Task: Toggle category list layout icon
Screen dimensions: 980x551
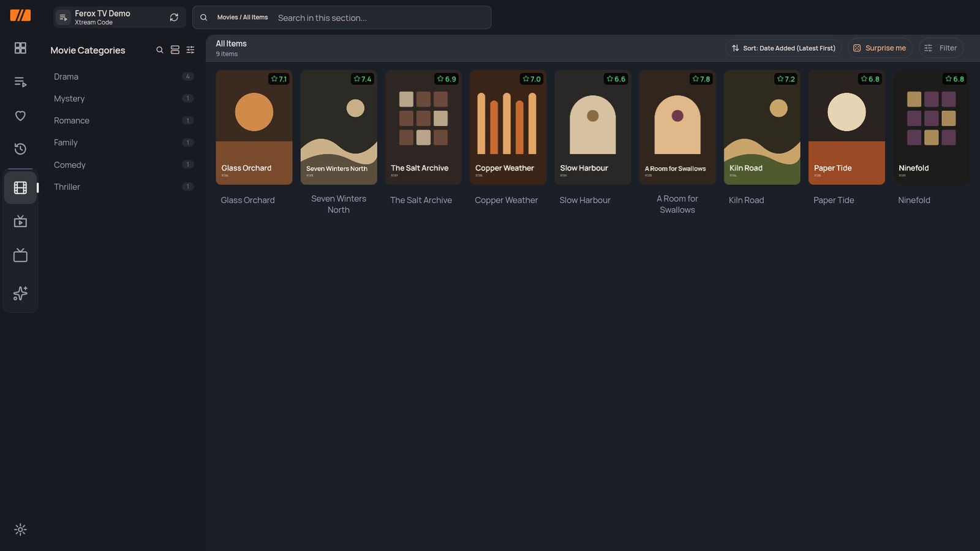Action: [x=175, y=50]
